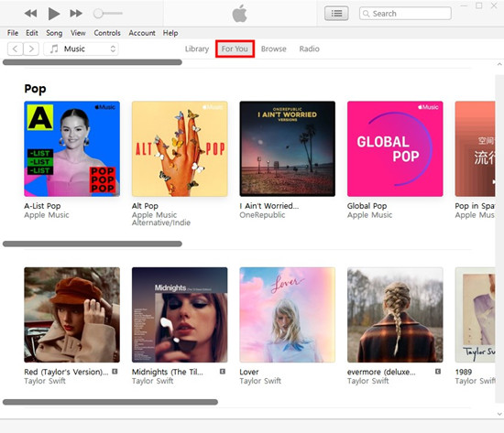
Task: Click Apple Music under Global Pop
Action: pyautogui.click(x=369, y=215)
